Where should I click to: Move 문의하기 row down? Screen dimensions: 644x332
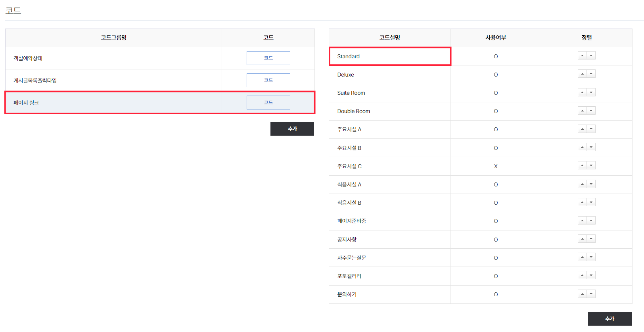[591, 294]
